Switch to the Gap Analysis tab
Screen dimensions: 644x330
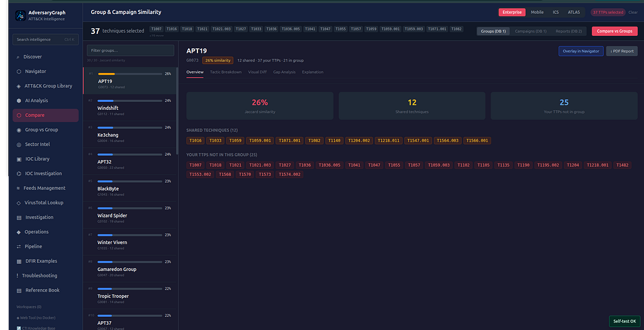(284, 72)
